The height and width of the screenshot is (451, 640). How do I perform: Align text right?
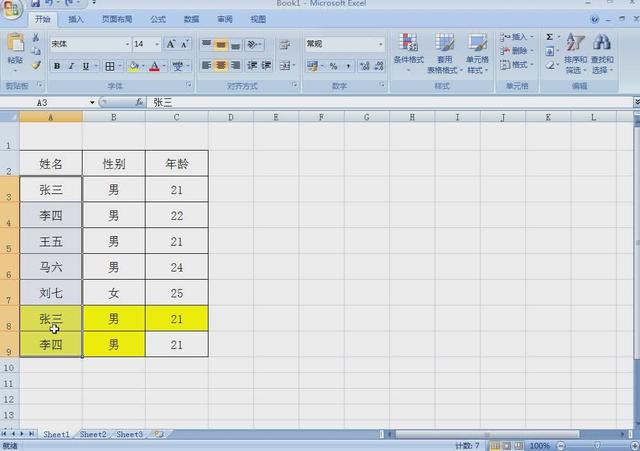(x=235, y=65)
